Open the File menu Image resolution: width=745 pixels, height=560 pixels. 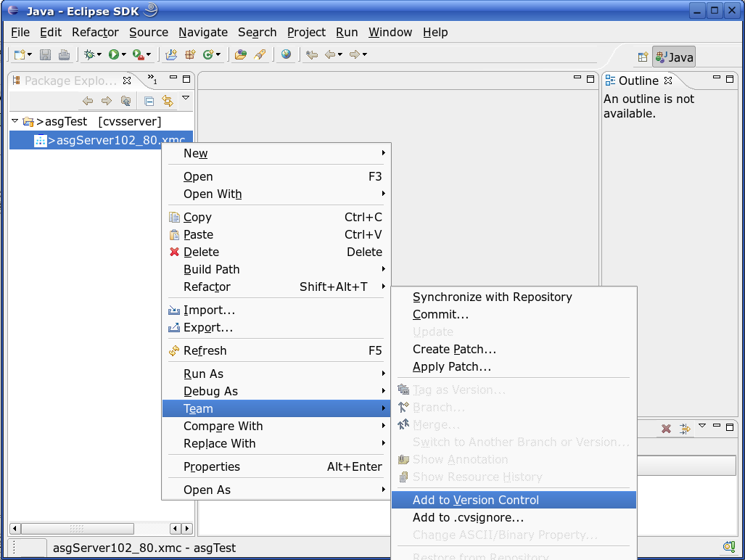pyautogui.click(x=20, y=33)
